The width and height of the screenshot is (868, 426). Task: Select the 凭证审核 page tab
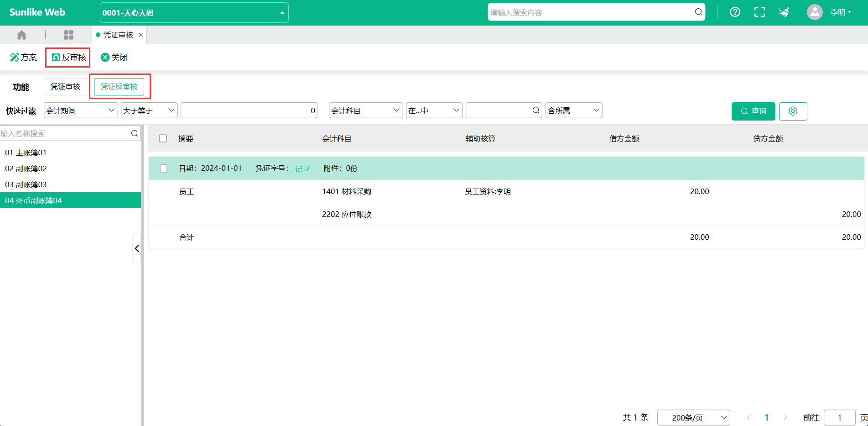click(x=118, y=35)
